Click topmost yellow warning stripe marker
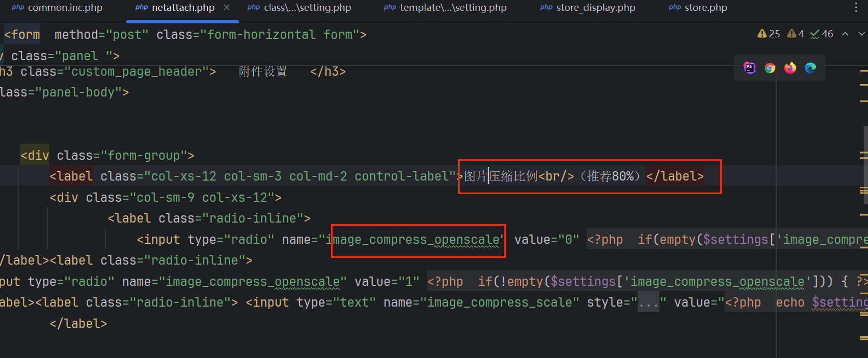Screen dimensions: 868x358 (863, 70)
